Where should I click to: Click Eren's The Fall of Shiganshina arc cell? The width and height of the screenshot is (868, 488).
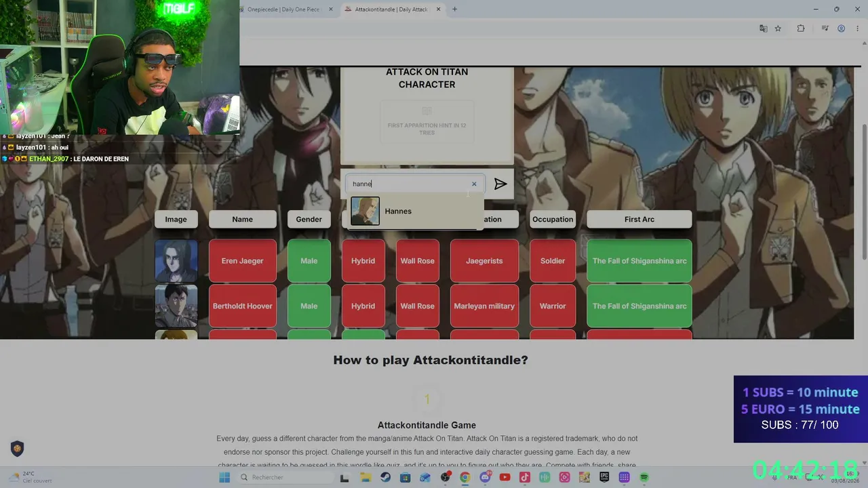coord(639,261)
